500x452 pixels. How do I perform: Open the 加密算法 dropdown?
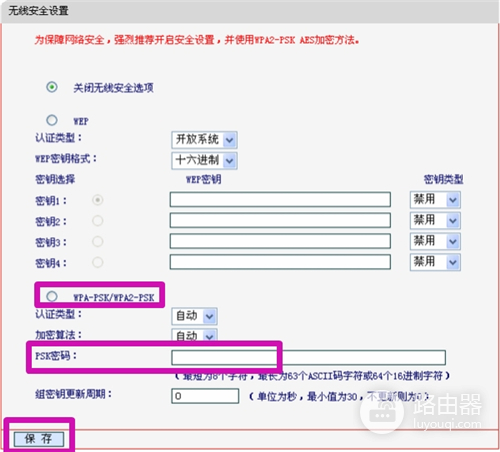[x=194, y=335]
